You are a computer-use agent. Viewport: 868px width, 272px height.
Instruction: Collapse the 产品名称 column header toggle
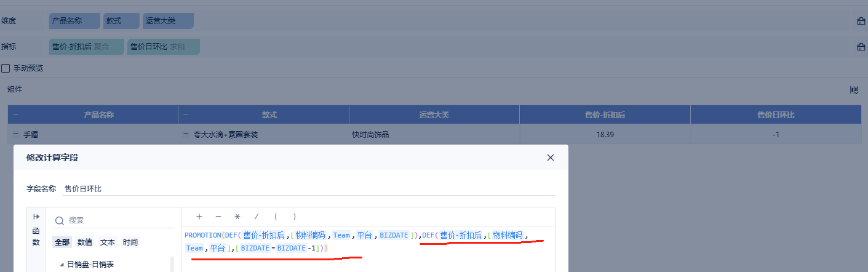point(15,114)
